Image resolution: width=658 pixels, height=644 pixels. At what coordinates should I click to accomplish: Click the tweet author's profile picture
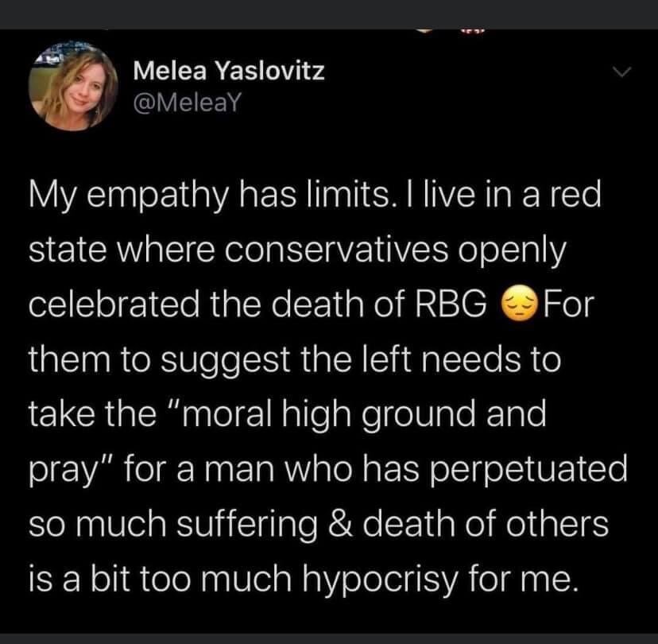[73, 86]
